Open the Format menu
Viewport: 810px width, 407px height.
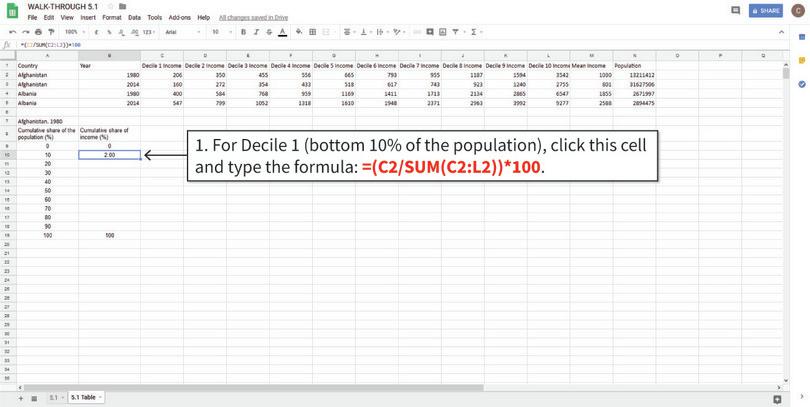[112, 18]
